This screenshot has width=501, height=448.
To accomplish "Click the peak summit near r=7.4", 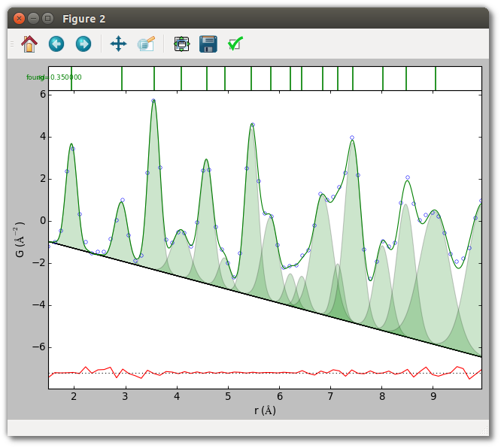I will click(x=352, y=140).
